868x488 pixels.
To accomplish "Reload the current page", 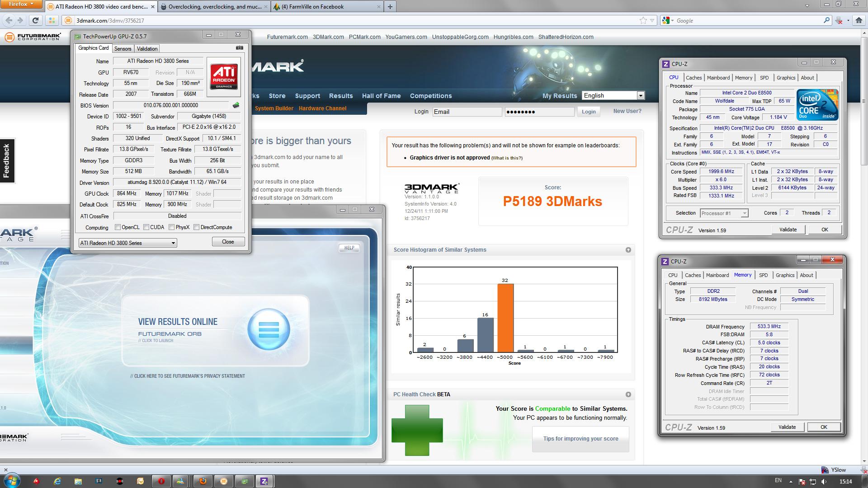I will [36, 20].
